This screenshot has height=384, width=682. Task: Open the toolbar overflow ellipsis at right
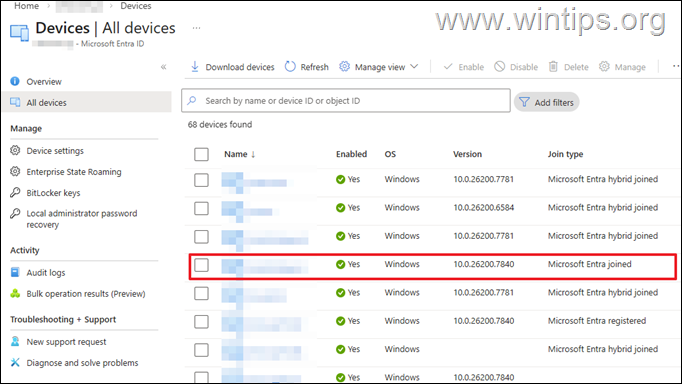point(676,67)
